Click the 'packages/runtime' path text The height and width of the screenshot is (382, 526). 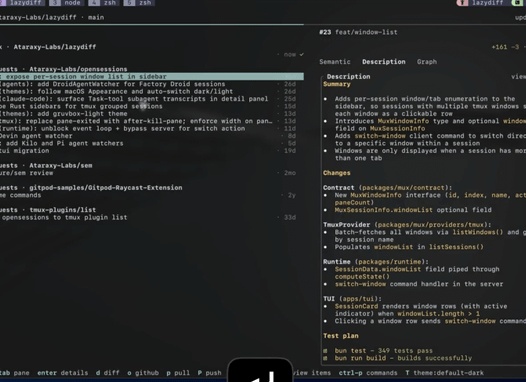[391, 262]
